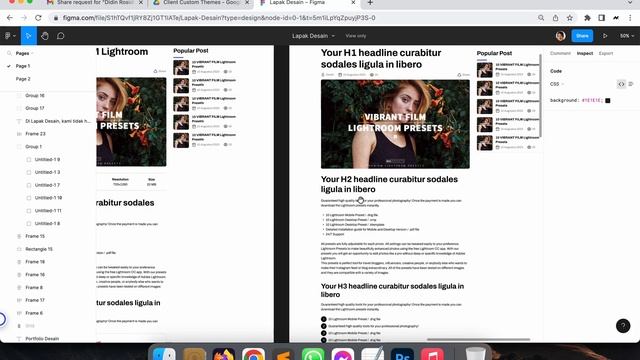Click the Present play icon
Screen dimensions: 640x360
click(x=605, y=36)
